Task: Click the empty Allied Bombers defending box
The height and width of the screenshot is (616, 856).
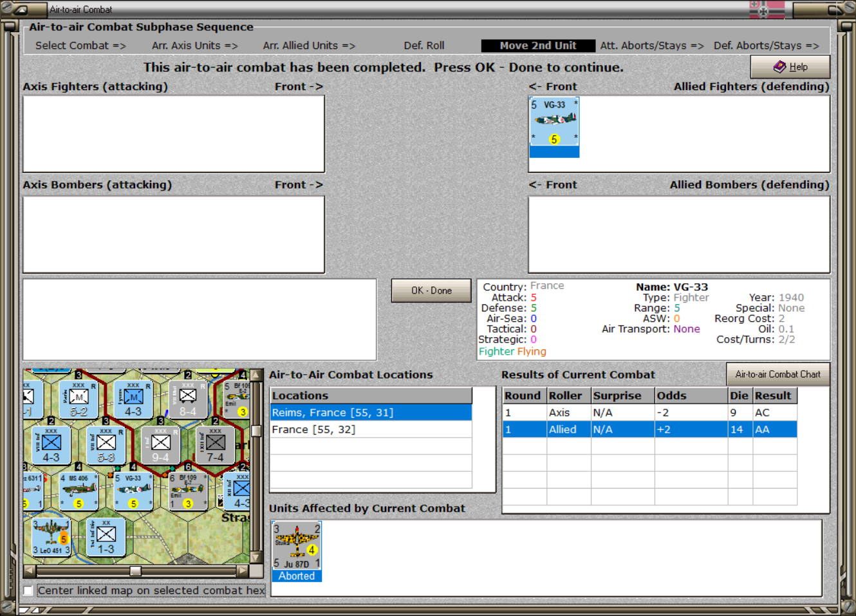Action: (x=679, y=234)
